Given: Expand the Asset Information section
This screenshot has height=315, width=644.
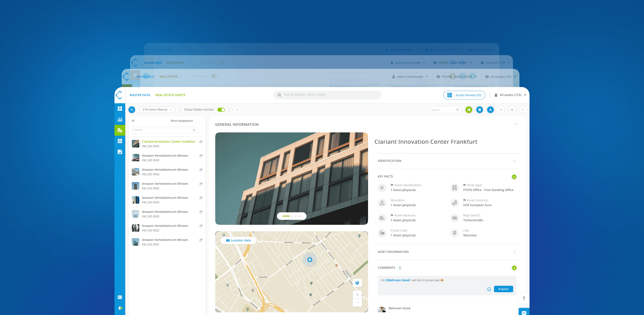Looking at the screenshot, I should (514, 252).
